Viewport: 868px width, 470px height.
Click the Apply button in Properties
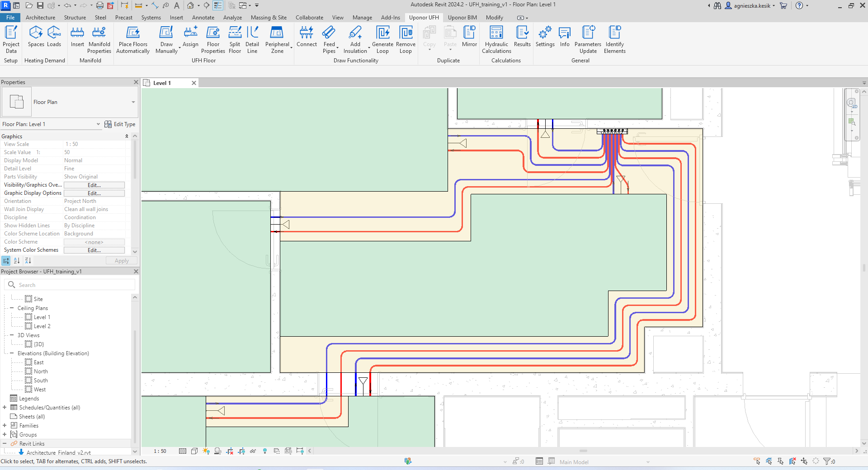pos(122,261)
